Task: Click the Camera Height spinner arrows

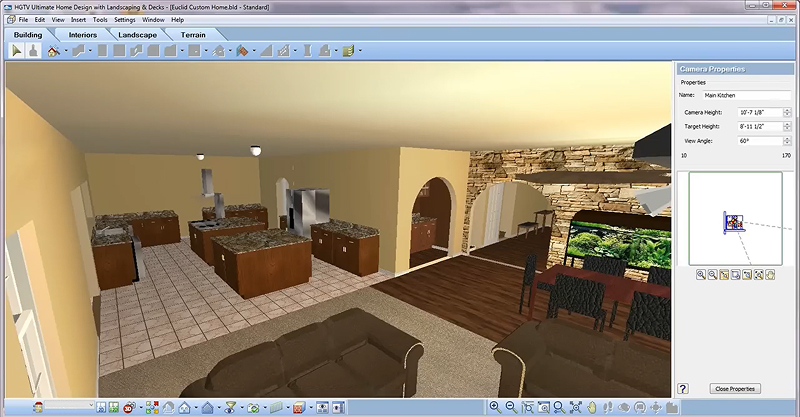Action: (787, 112)
